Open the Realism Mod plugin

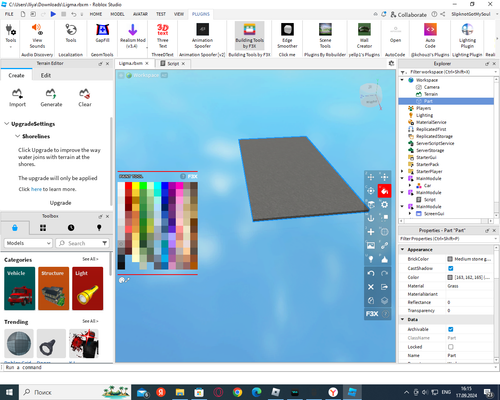[133, 36]
